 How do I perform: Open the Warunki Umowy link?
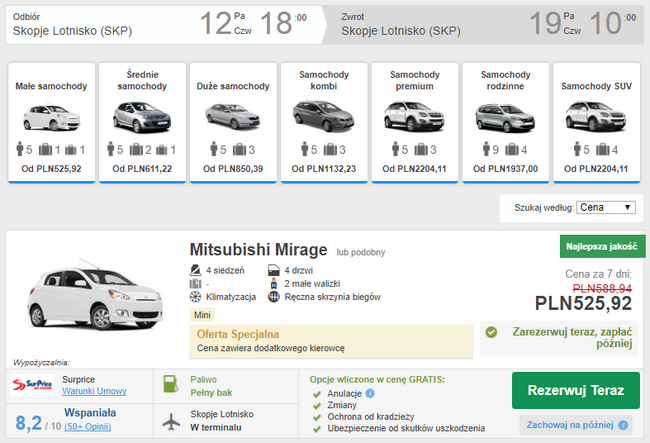94,391
